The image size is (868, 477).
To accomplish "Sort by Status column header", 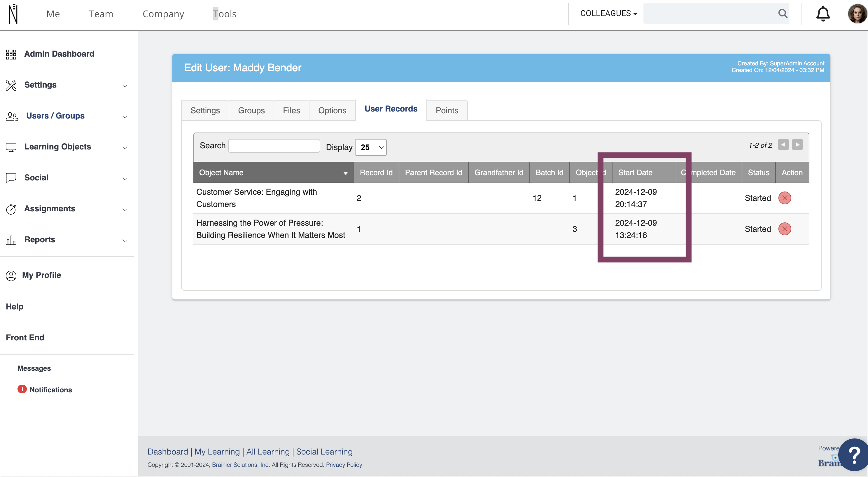I will click(759, 173).
